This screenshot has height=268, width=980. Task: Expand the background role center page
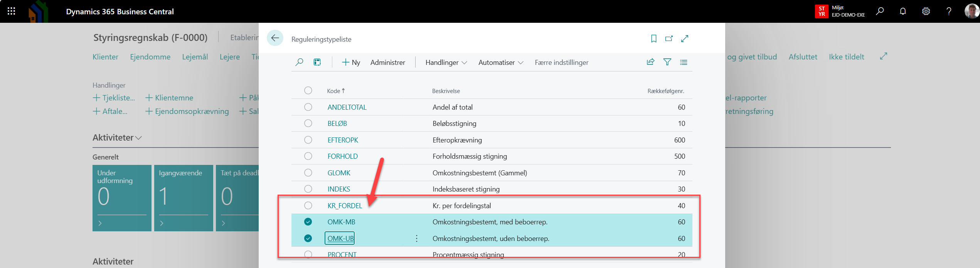884,56
